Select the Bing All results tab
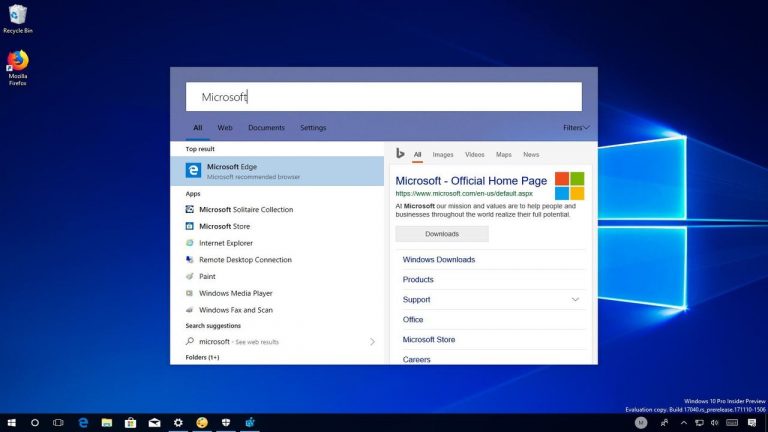 [x=417, y=154]
